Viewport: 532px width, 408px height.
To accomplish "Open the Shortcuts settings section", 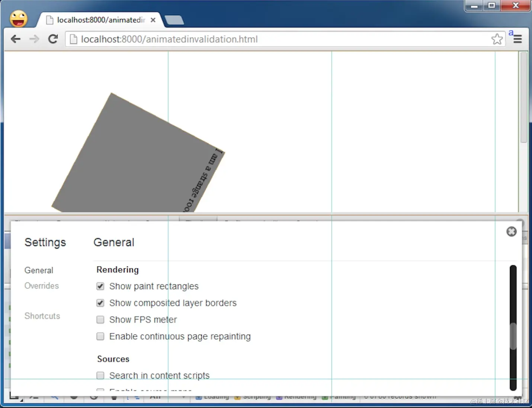I will (x=42, y=316).
